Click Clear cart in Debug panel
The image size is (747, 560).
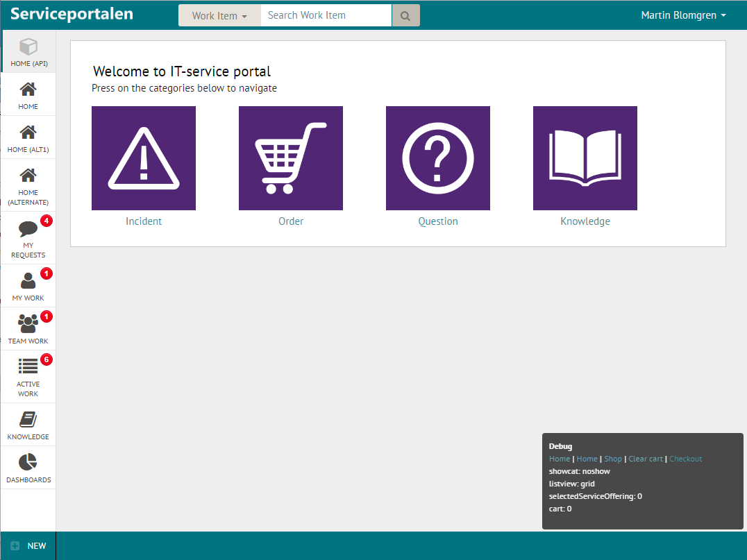pyautogui.click(x=646, y=459)
